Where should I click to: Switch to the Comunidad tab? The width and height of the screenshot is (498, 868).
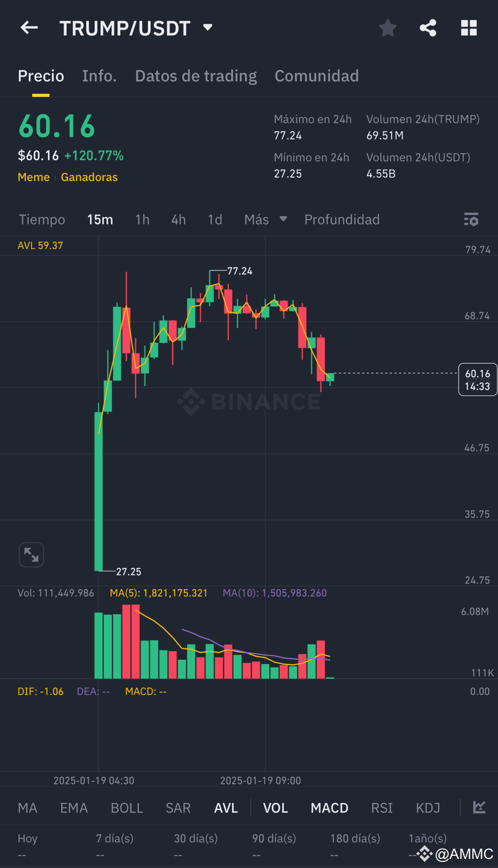point(317,76)
